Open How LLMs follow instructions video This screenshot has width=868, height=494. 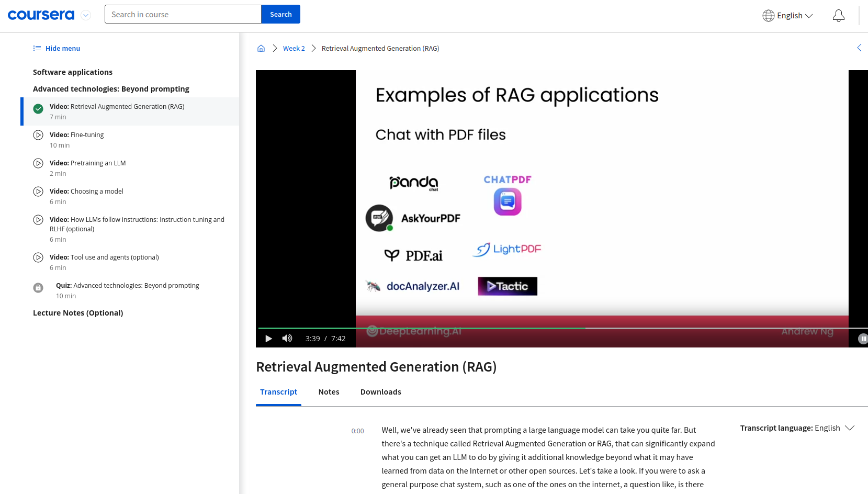click(x=130, y=229)
